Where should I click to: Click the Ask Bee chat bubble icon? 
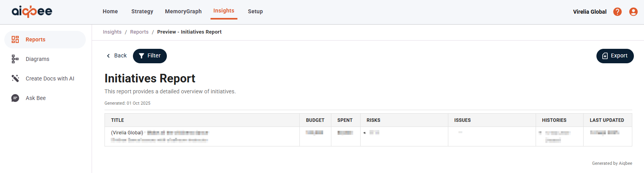15,98
